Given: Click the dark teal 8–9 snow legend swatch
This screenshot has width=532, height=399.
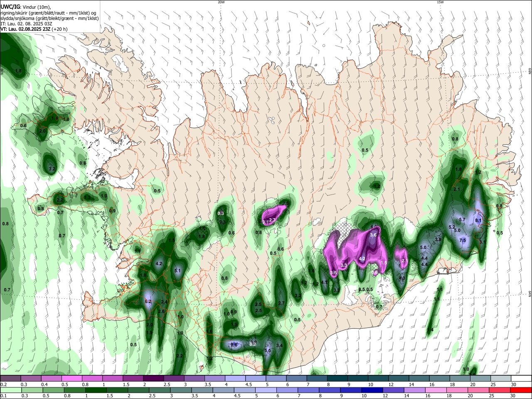Looking at the screenshot, I should point(337,379).
